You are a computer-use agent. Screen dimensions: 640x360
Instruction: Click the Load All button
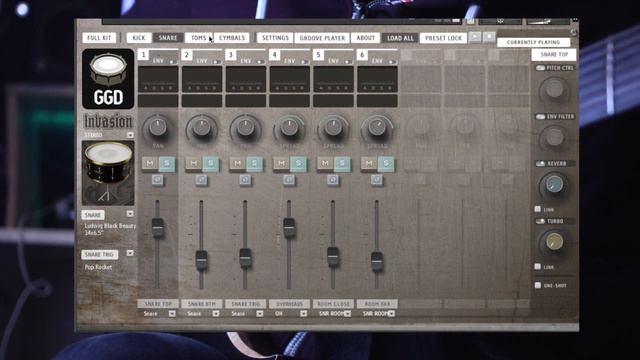[400, 38]
